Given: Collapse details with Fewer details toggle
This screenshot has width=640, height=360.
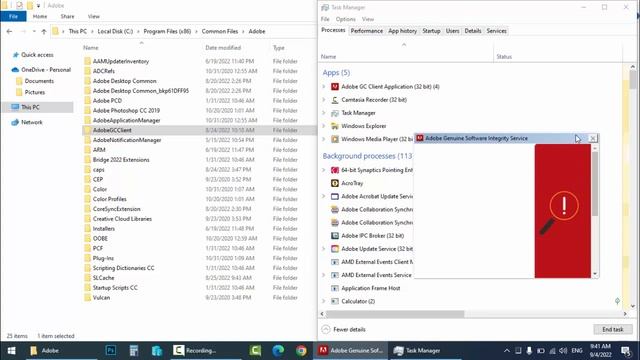Looking at the screenshot, I should [x=344, y=329].
